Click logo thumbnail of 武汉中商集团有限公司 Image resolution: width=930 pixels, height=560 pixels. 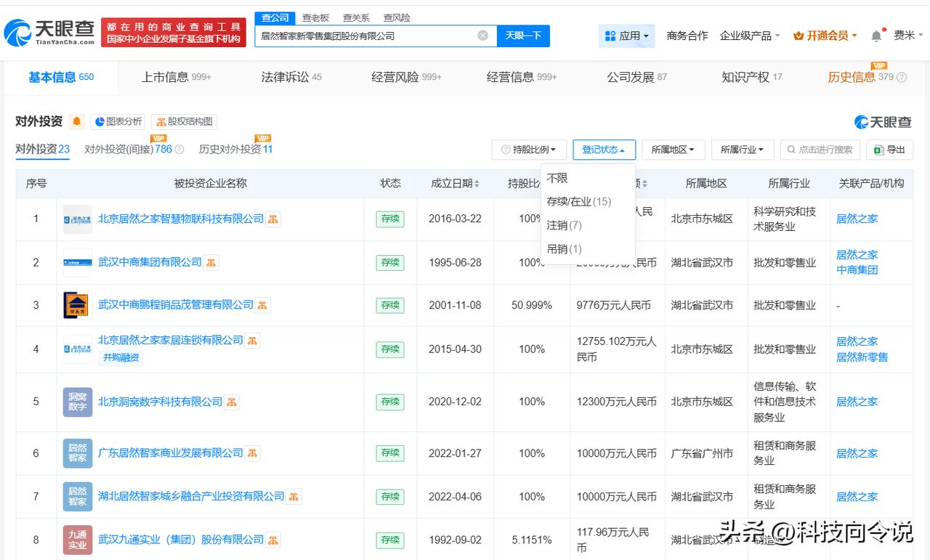tap(78, 263)
